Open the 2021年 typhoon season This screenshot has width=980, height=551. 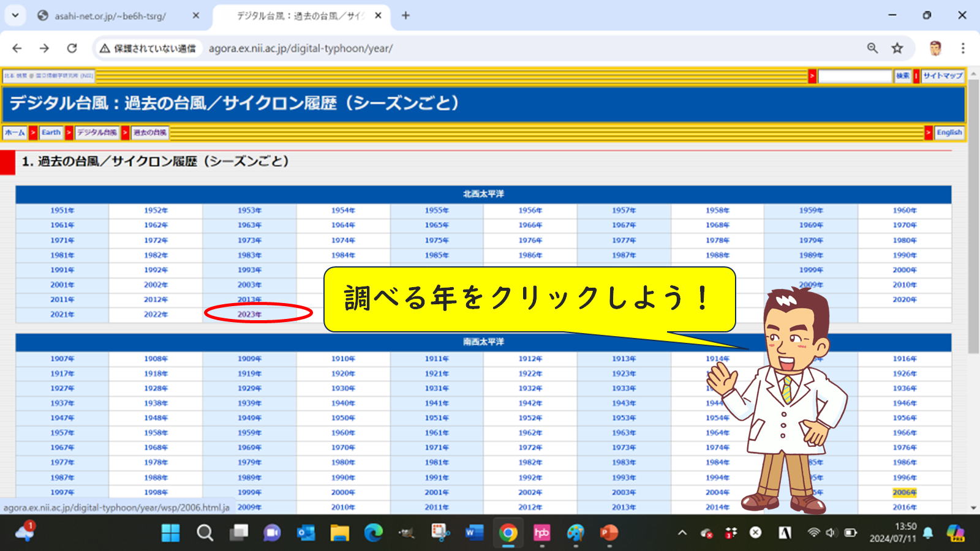[x=62, y=315]
